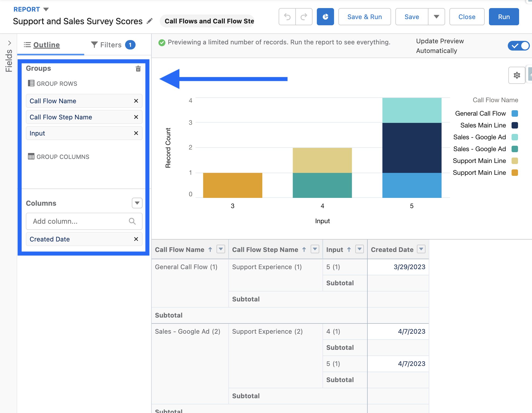Open chart settings gear

click(x=516, y=75)
